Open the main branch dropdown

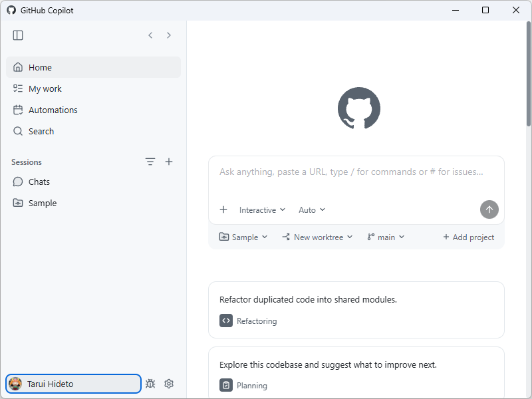386,237
